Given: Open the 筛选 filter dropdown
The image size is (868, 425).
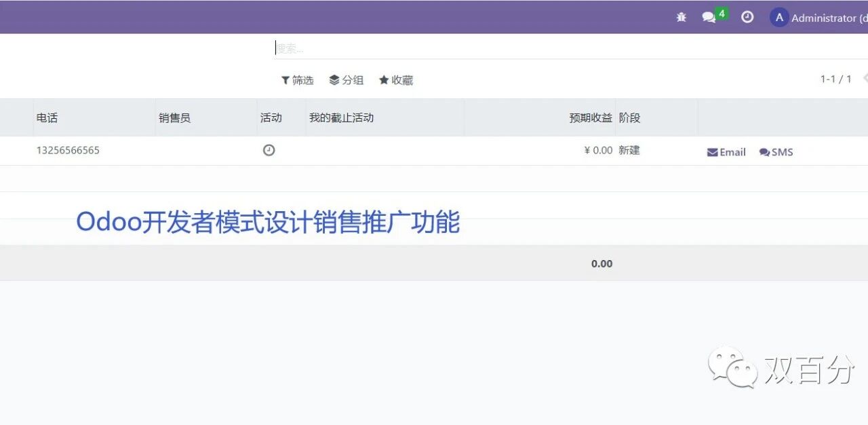Looking at the screenshot, I should pos(297,80).
